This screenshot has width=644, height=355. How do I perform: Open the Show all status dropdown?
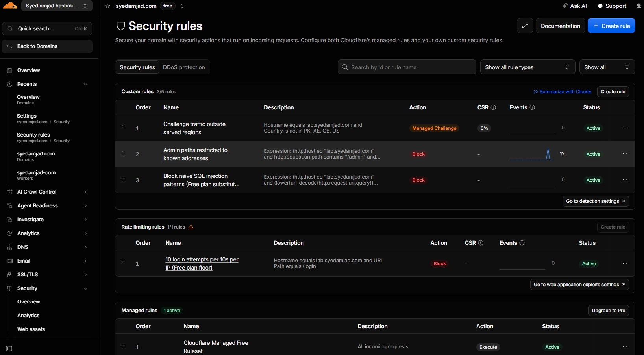click(x=607, y=67)
